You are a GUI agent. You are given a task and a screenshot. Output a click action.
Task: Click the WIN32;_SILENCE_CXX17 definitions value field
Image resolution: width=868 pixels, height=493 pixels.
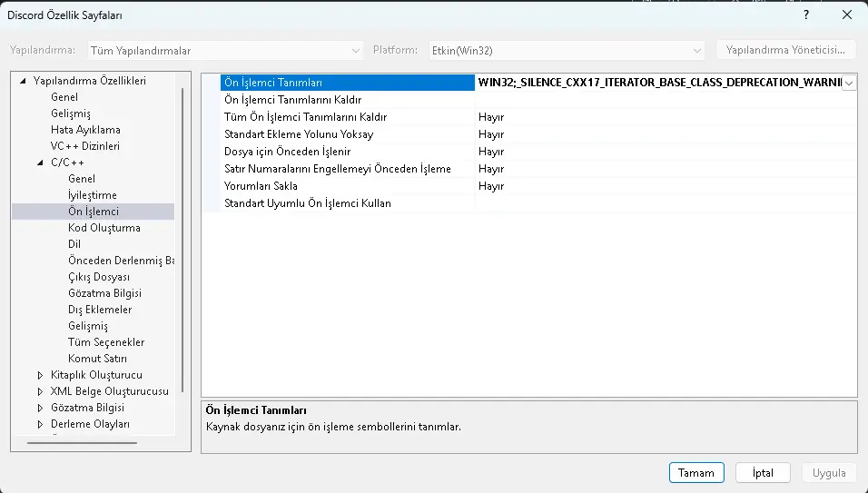(658, 83)
